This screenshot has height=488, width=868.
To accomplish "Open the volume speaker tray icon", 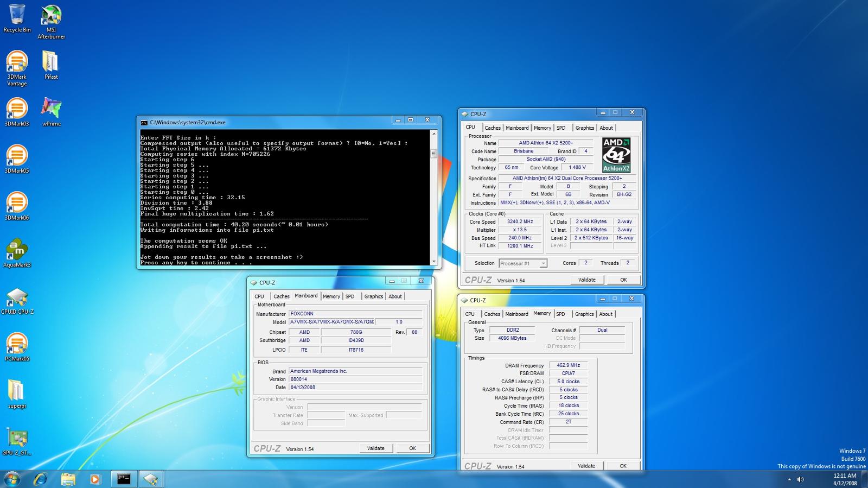I will coord(801,479).
